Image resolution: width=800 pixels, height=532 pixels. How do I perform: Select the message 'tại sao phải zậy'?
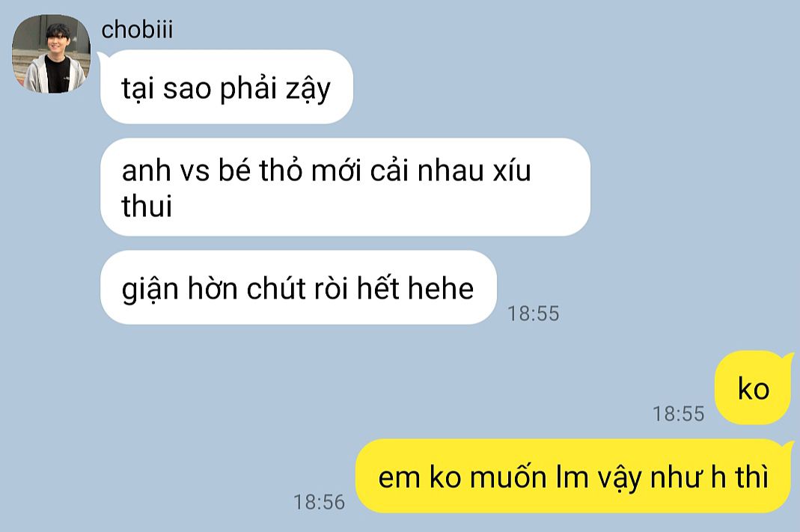227,87
